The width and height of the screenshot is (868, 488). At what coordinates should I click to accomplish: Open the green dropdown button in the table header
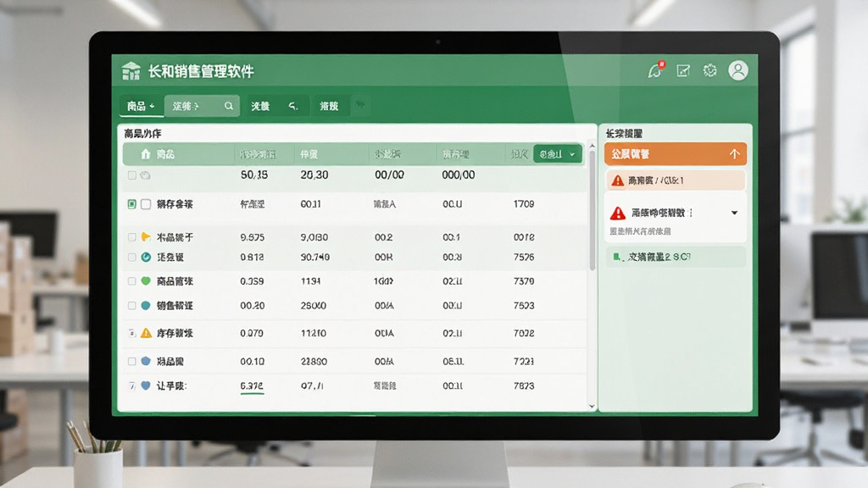pyautogui.click(x=558, y=154)
